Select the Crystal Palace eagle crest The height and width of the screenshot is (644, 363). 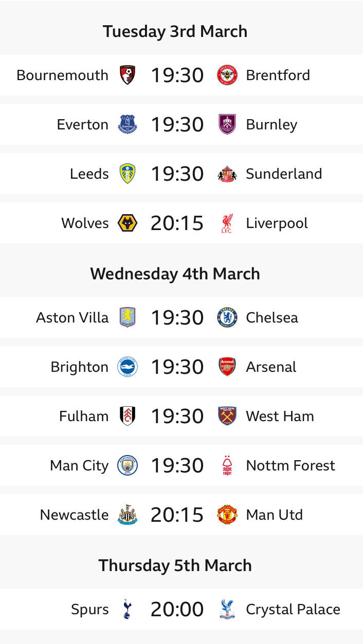(x=227, y=609)
